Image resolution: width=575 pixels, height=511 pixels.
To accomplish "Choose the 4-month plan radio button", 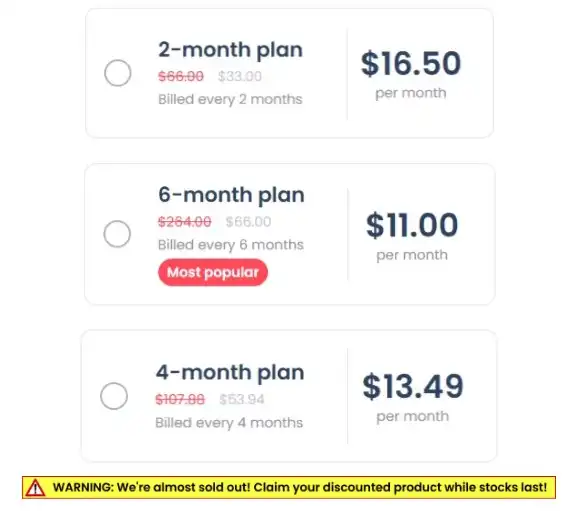I will (x=114, y=396).
